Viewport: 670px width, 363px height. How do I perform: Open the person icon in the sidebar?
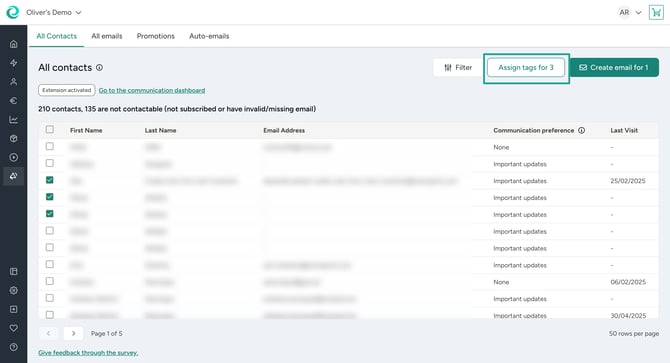pyautogui.click(x=14, y=82)
